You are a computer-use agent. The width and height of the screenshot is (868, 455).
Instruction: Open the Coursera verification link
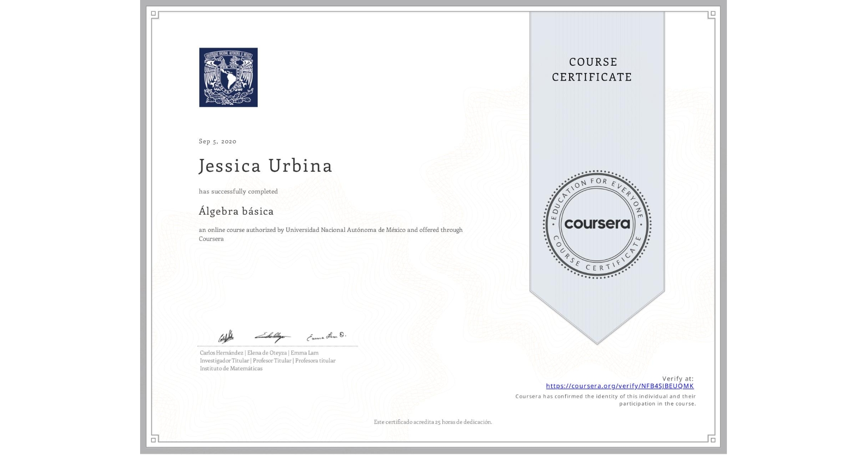tap(620, 386)
